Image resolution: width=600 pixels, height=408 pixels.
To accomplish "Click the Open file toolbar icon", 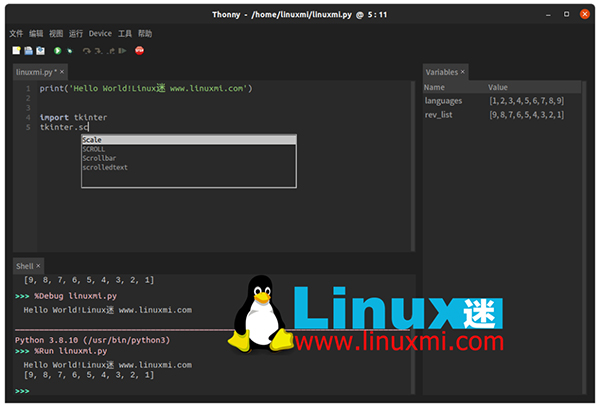I will [x=28, y=51].
